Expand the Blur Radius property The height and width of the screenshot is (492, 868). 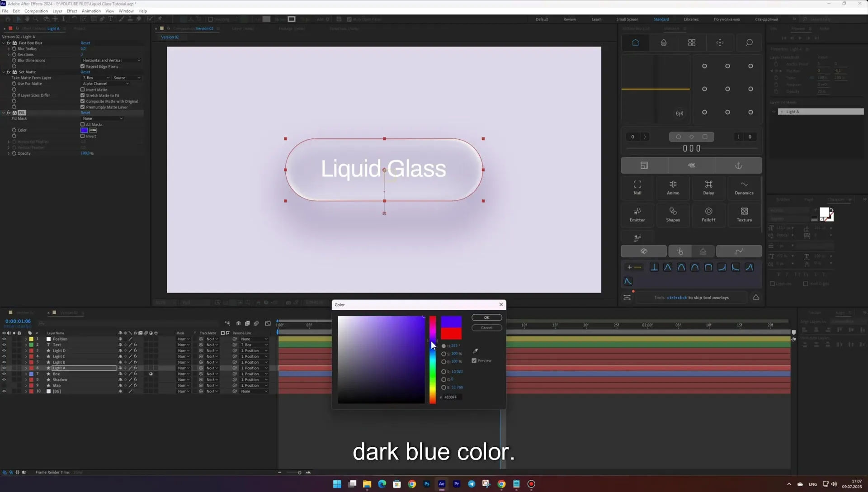click(x=9, y=49)
